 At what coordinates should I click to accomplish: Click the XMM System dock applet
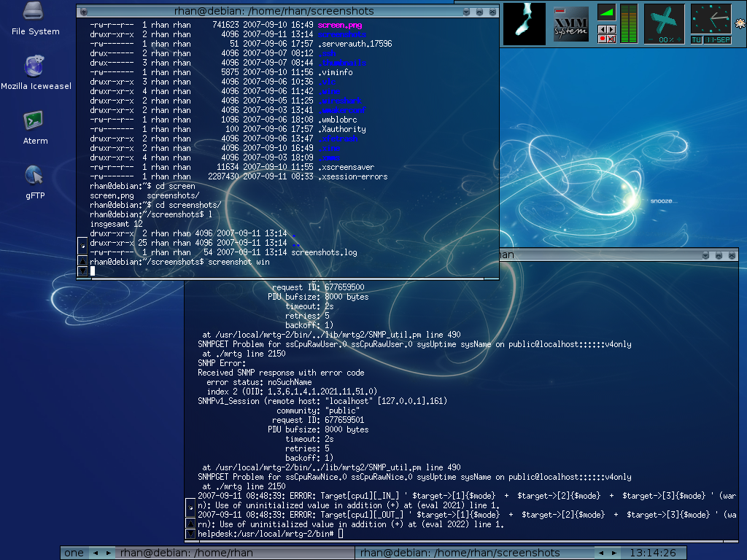[x=570, y=24]
